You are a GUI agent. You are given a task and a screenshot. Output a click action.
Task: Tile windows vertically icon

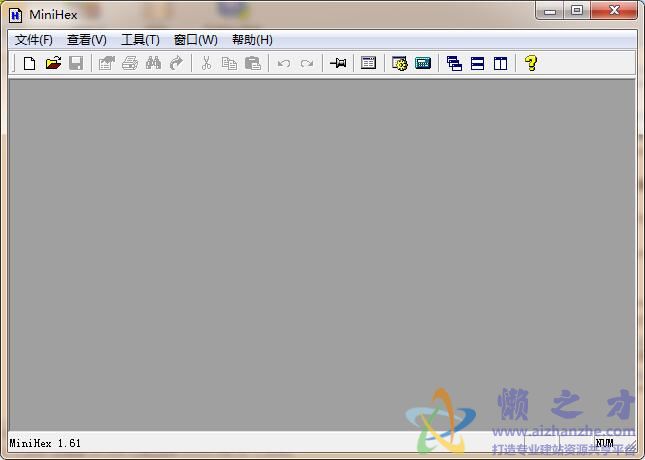[500, 63]
